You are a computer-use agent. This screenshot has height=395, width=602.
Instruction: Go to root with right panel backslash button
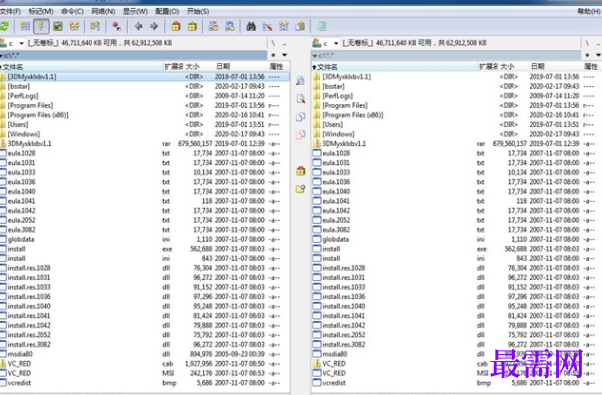click(587, 43)
